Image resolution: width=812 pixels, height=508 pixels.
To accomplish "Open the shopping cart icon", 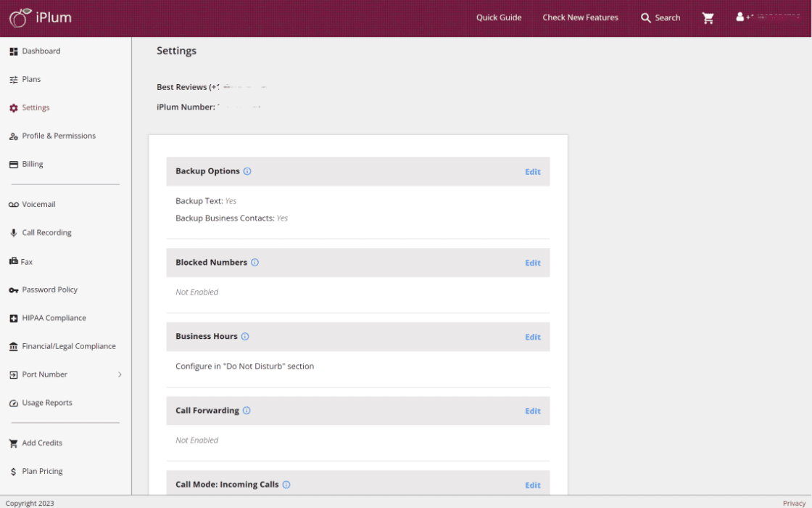I will (708, 18).
